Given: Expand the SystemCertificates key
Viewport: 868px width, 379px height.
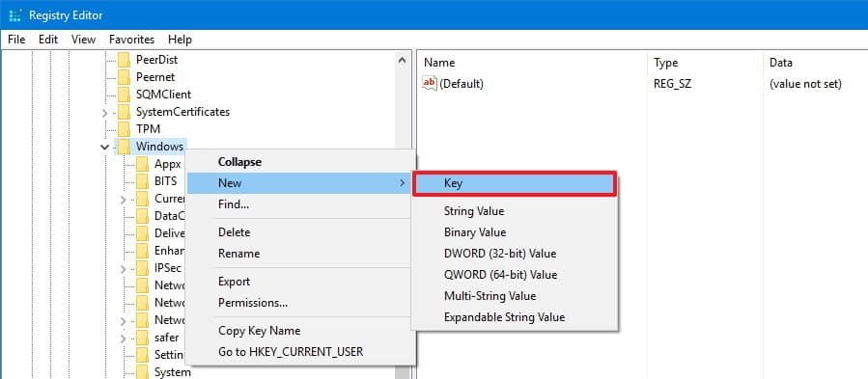Looking at the screenshot, I should click(105, 112).
